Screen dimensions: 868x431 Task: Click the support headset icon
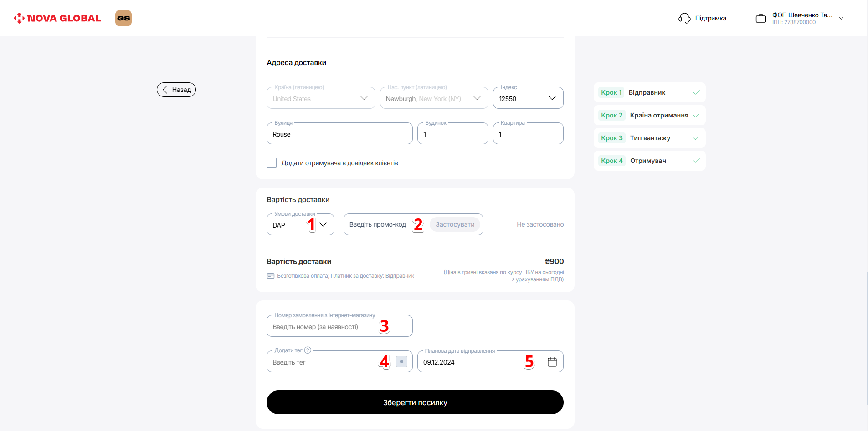684,18
